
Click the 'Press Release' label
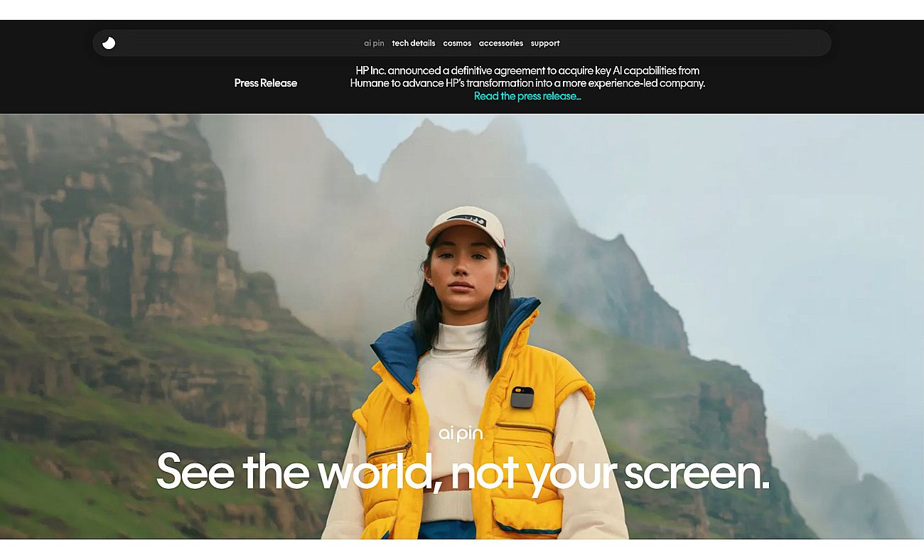pyautogui.click(x=266, y=83)
